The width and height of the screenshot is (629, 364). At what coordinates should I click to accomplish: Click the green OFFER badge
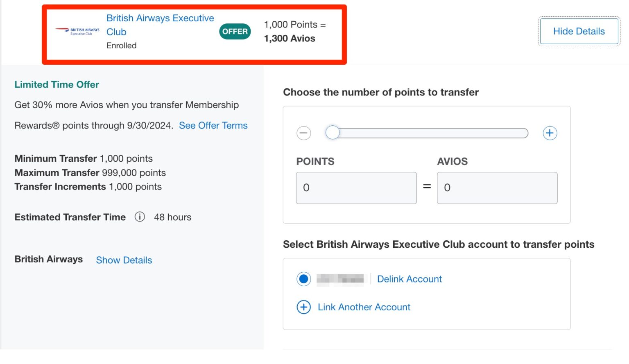coord(235,31)
